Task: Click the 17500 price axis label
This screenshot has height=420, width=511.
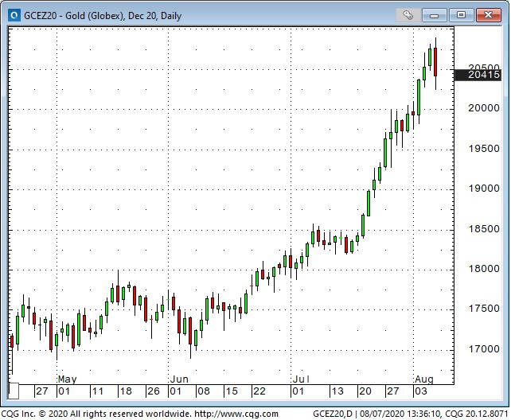Action: [484, 309]
